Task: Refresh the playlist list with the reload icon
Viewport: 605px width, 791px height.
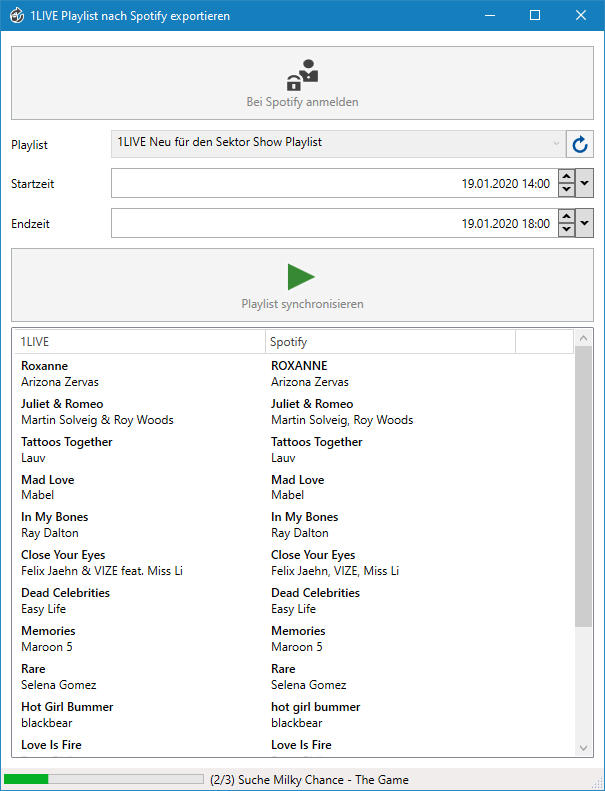Action: [x=580, y=144]
